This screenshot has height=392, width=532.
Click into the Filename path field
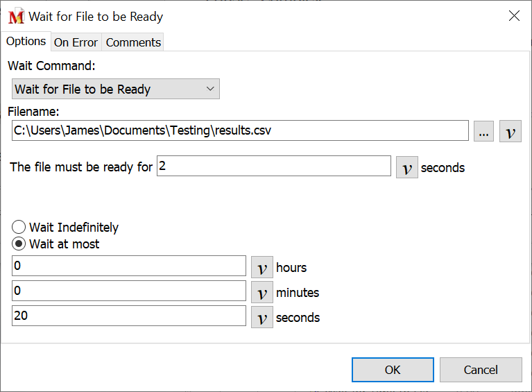point(240,130)
